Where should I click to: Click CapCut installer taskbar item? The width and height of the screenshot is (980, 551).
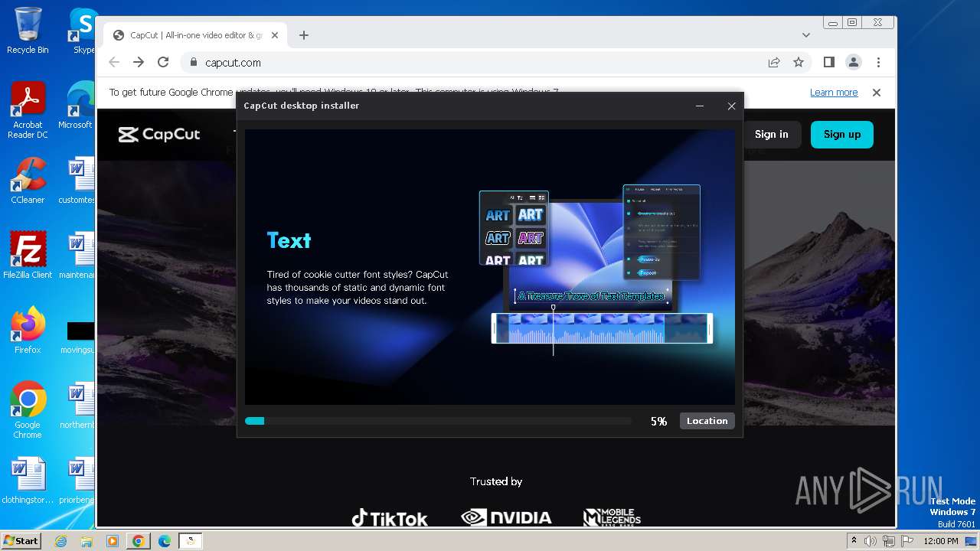(191, 541)
